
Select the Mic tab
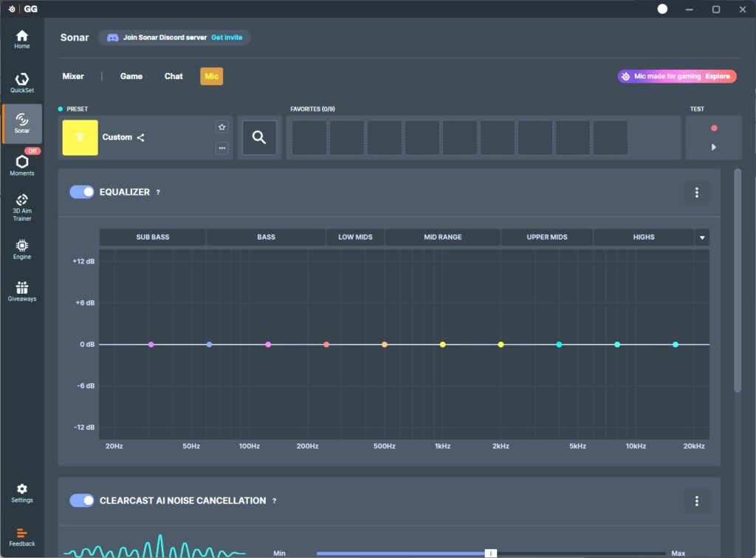(x=212, y=76)
